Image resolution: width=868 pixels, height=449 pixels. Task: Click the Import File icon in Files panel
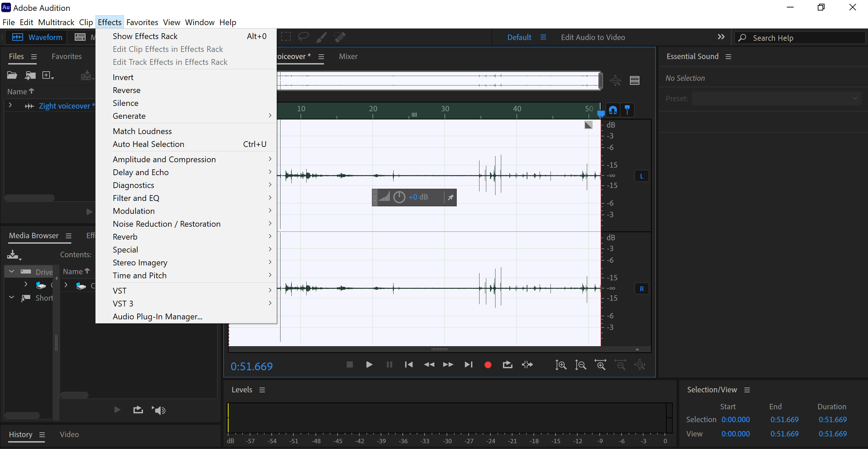pyautogui.click(x=30, y=75)
